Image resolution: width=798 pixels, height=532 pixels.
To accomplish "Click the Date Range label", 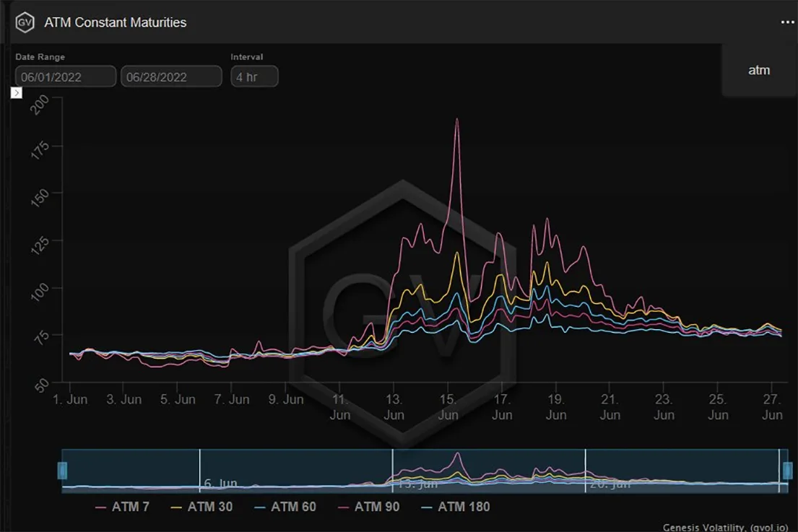I will click(40, 57).
